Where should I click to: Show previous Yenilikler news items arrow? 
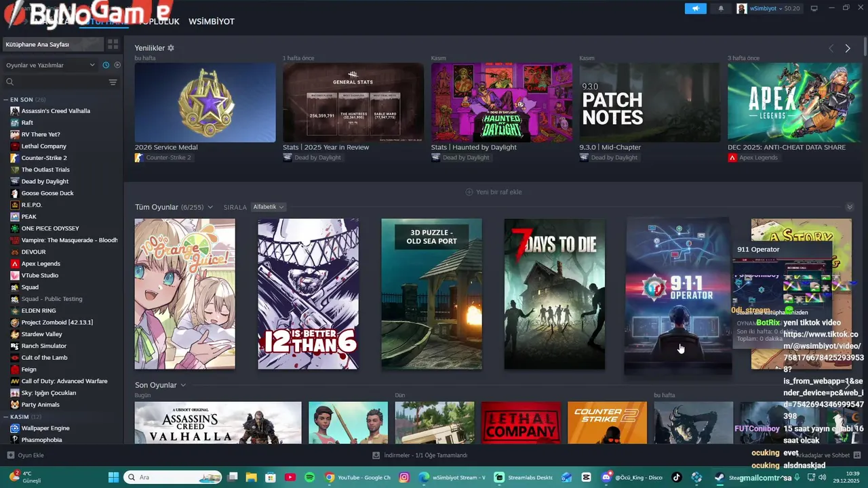[831, 48]
